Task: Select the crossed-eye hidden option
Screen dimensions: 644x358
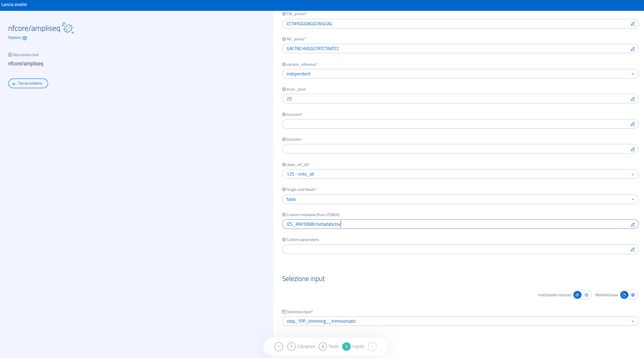Action: tap(577, 295)
